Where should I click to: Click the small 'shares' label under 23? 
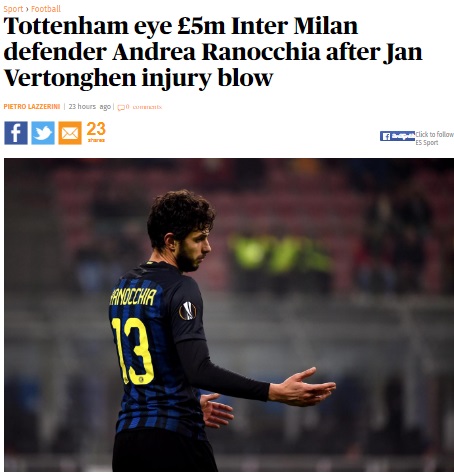[96, 140]
